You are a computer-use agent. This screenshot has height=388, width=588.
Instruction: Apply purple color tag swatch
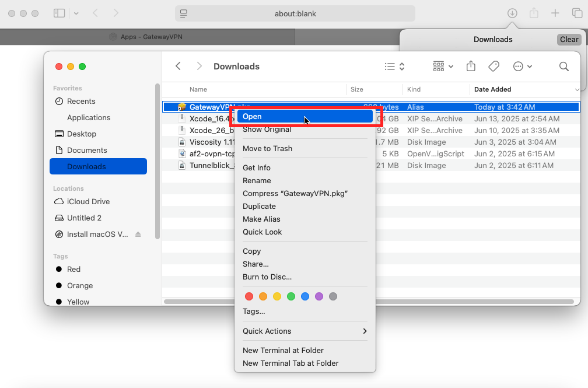[319, 296]
